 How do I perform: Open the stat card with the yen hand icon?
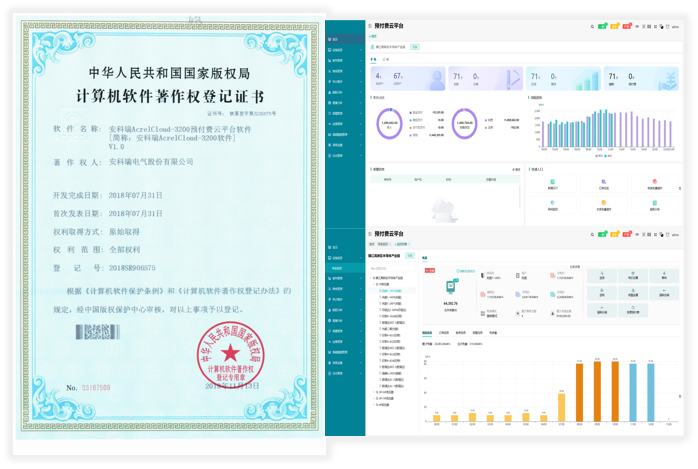click(x=641, y=79)
